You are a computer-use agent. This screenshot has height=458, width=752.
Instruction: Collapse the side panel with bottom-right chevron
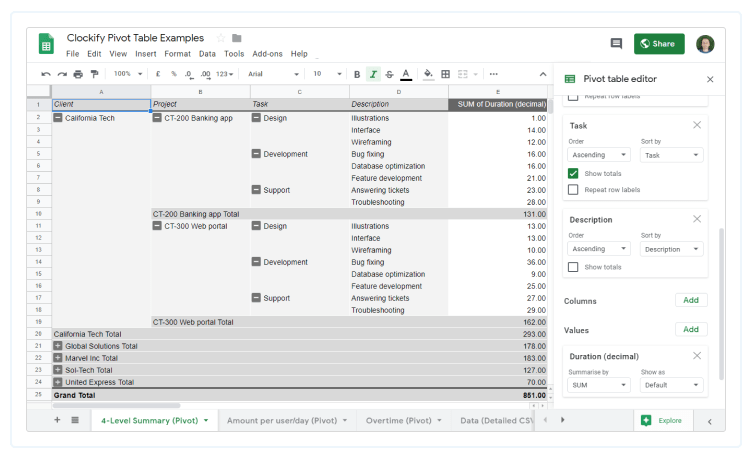tap(710, 422)
